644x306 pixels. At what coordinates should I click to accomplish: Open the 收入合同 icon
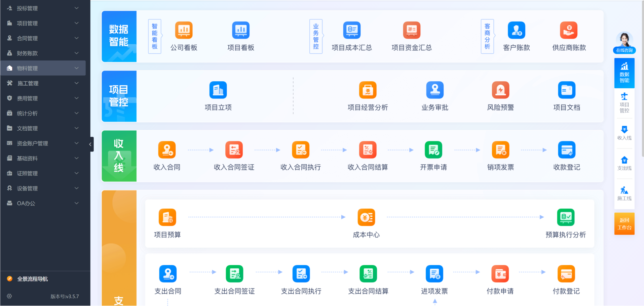[167, 150]
